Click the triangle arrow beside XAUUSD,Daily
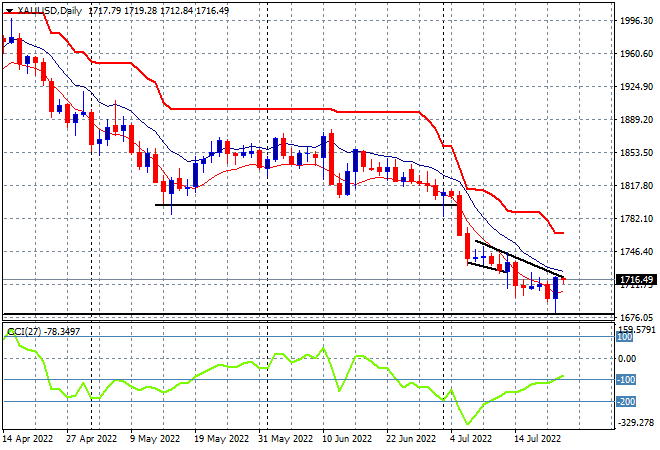 (x=9, y=11)
